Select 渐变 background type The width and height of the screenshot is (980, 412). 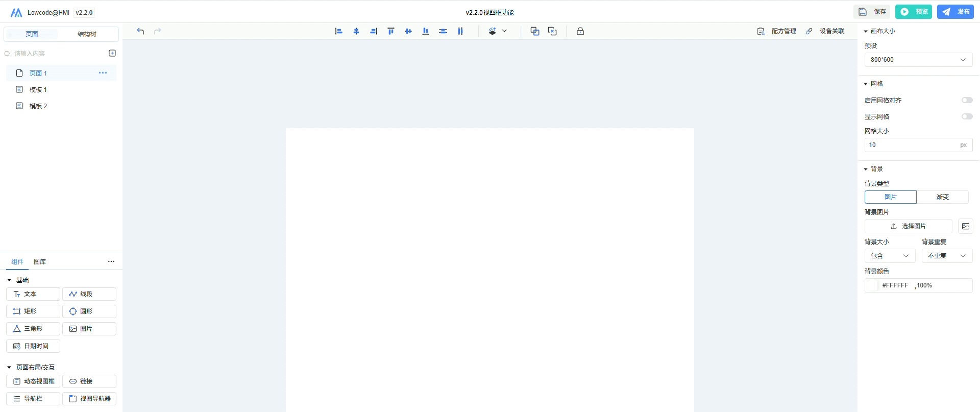pyautogui.click(x=942, y=197)
